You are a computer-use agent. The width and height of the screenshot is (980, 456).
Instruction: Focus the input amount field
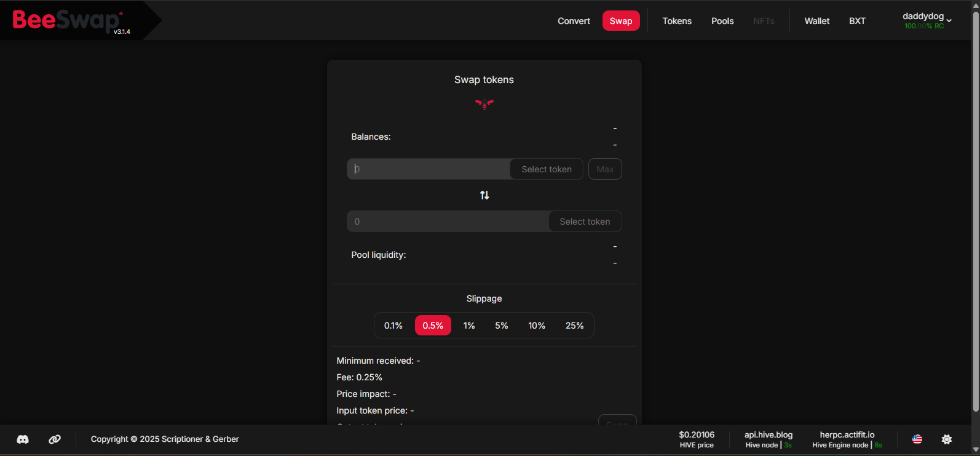(429, 169)
